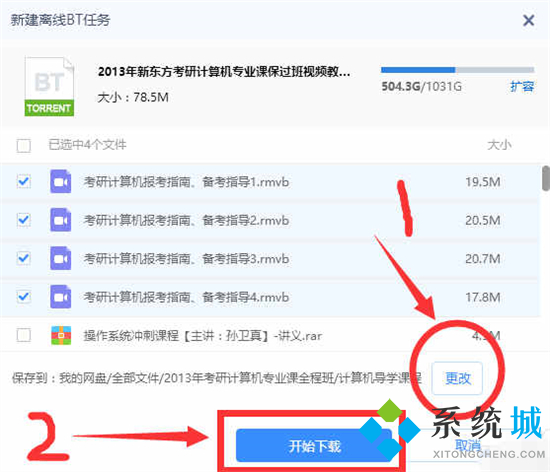Click the 504.3G/1031G storage text
The width and height of the screenshot is (550, 472).
422,86
